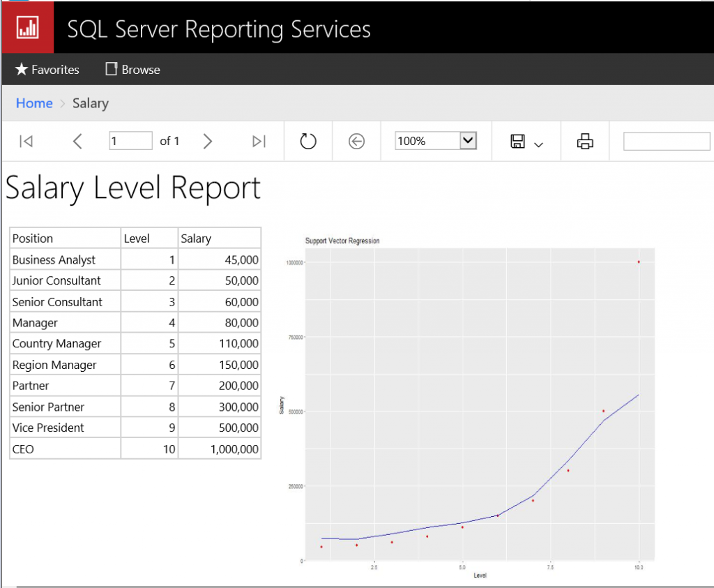The width and height of the screenshot is (714, 588).
Task: Click the Level column header
Action: (149, 239)
